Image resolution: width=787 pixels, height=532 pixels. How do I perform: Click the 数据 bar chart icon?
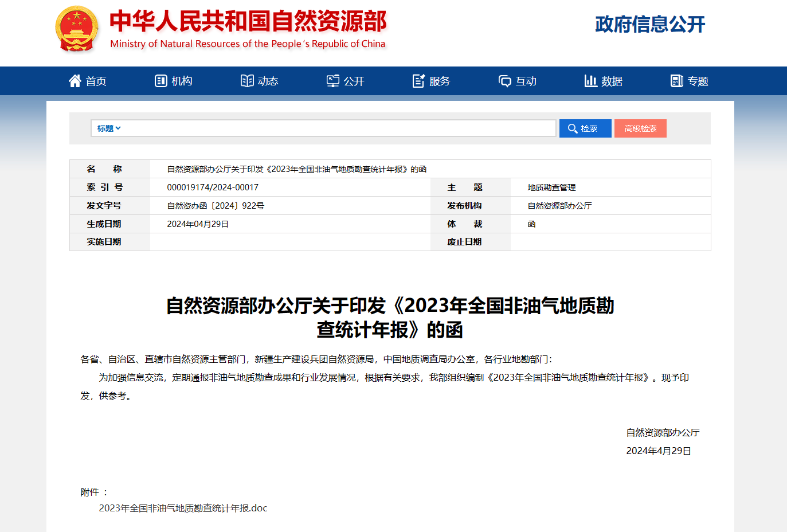click(x=590, y=81)
